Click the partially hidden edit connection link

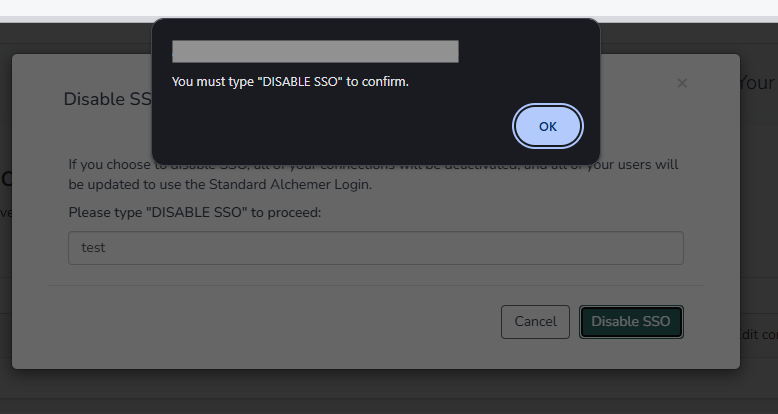click(x=757, y=334)
